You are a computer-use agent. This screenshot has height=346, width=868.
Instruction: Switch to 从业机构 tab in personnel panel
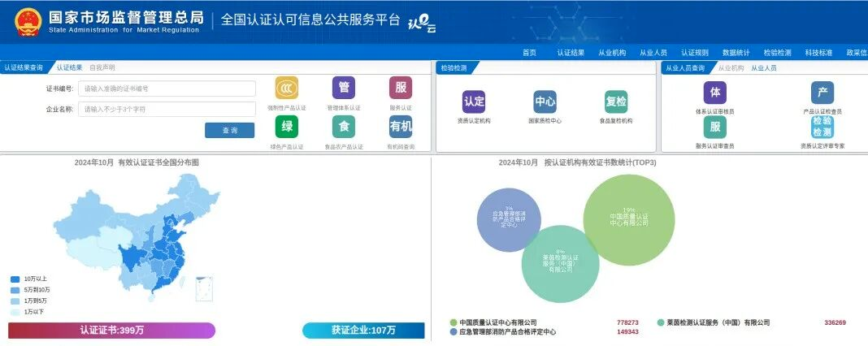click(731, 68)
